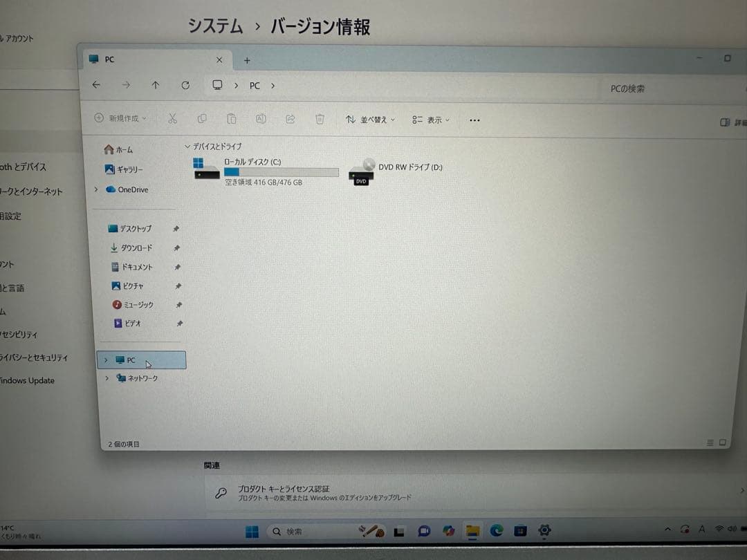
Task: Click the monitor icon in address bar
Action: [x=217, y=85]
